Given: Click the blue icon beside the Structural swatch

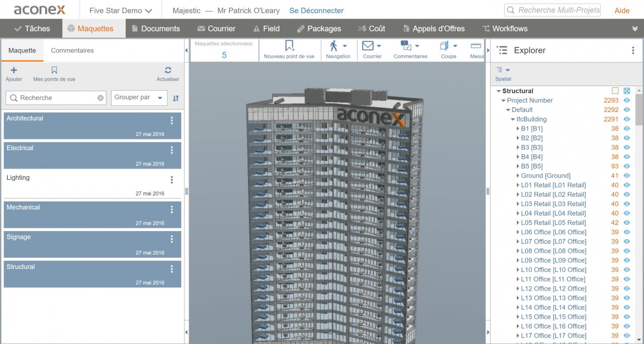Looking at the screenshot, I should tap(626, 91).
